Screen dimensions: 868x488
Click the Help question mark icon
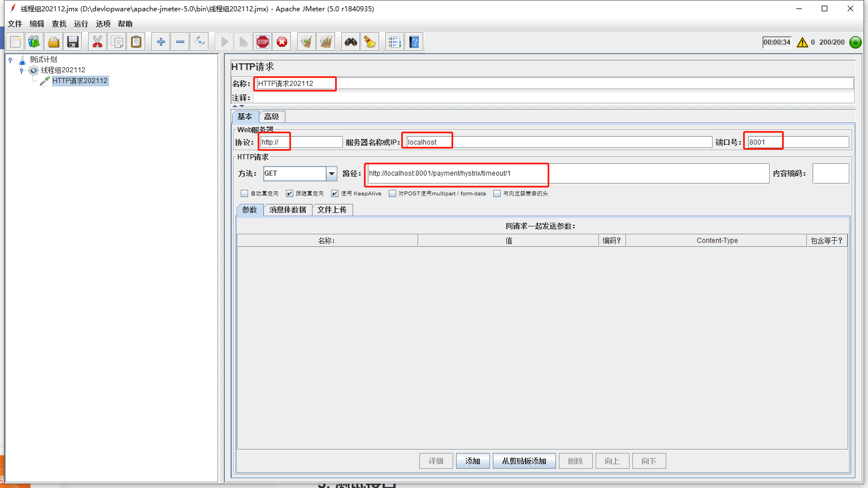[x=414, y=42]
